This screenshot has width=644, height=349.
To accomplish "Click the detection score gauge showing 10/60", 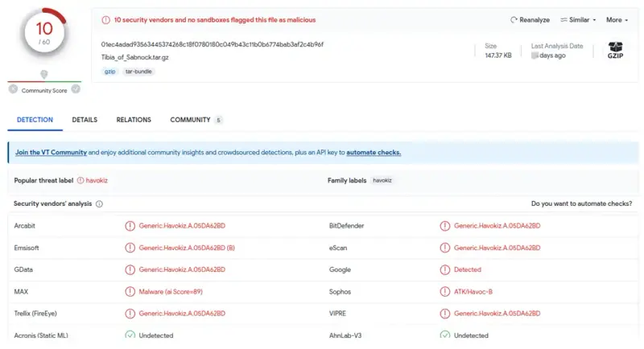I will point(44,33).
